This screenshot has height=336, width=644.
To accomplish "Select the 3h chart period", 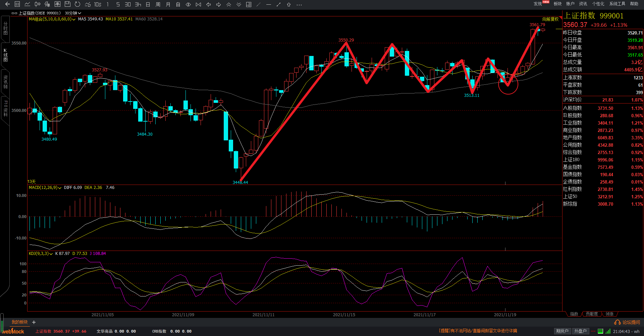I will click(x=138, y=4).
